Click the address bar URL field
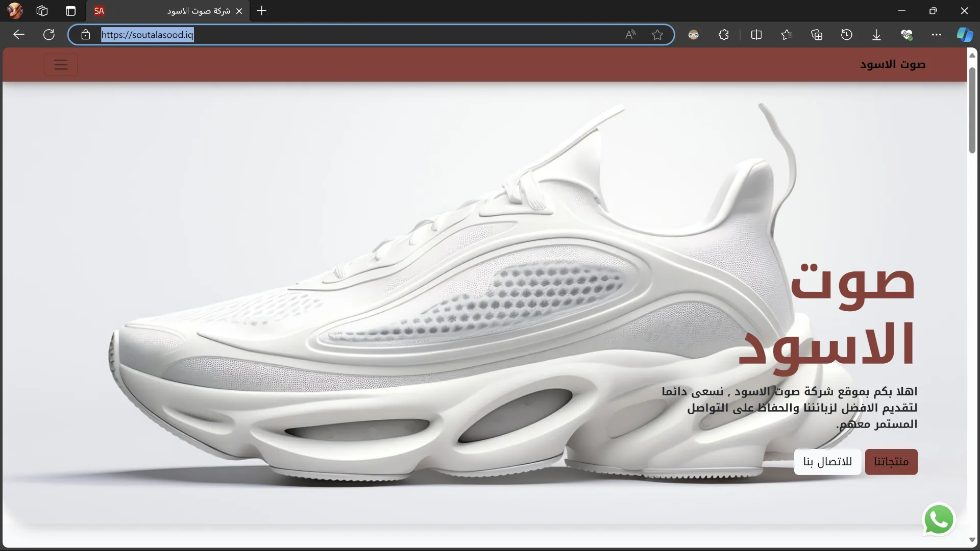 pos(357,35)
